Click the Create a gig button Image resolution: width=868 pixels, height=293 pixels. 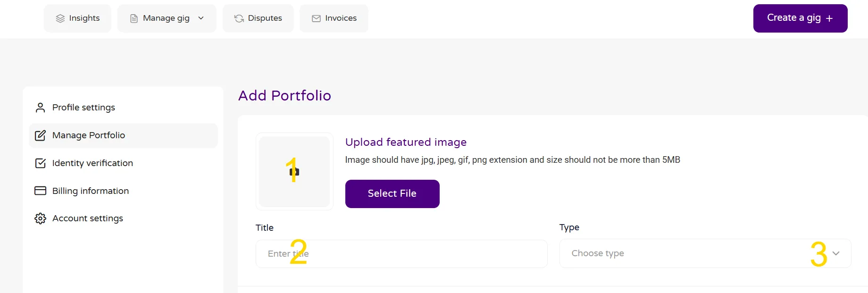click(x=794, y=18)
